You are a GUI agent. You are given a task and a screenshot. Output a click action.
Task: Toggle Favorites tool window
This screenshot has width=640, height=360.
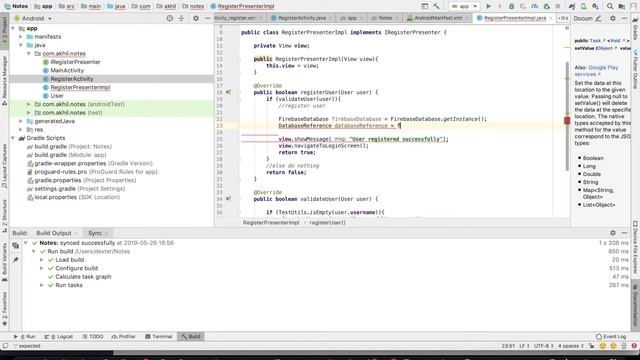tap(4, 309)
